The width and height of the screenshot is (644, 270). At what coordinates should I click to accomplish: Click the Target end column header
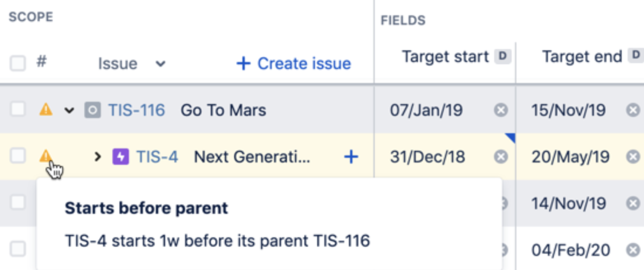pos(582,57)
